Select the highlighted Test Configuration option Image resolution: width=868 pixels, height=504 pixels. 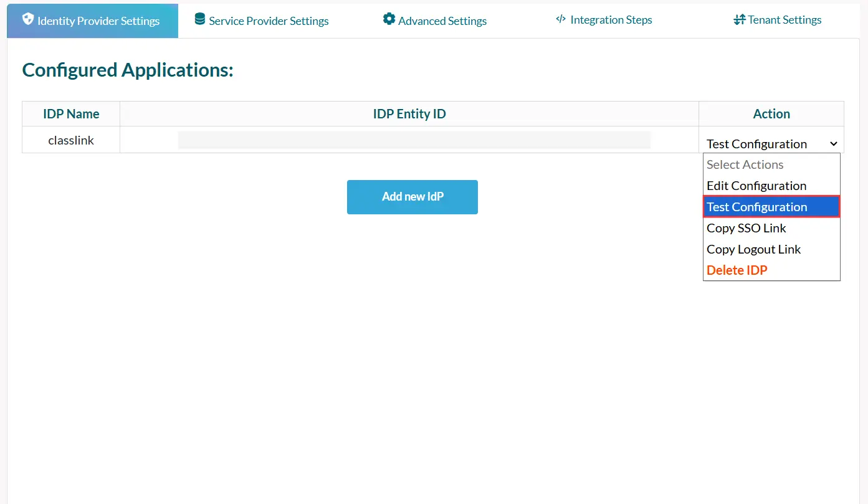[x=756, y=207]
